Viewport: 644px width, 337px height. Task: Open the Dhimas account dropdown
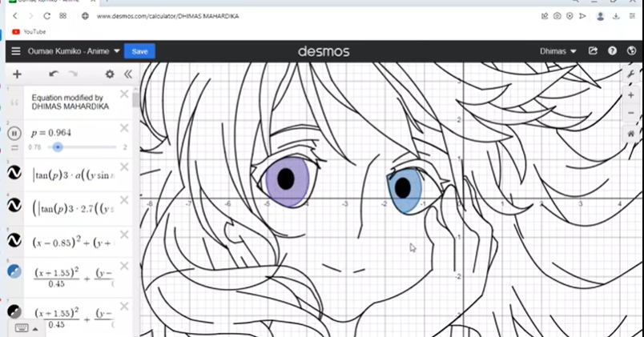pyautogui.click(x=557, y=51)
